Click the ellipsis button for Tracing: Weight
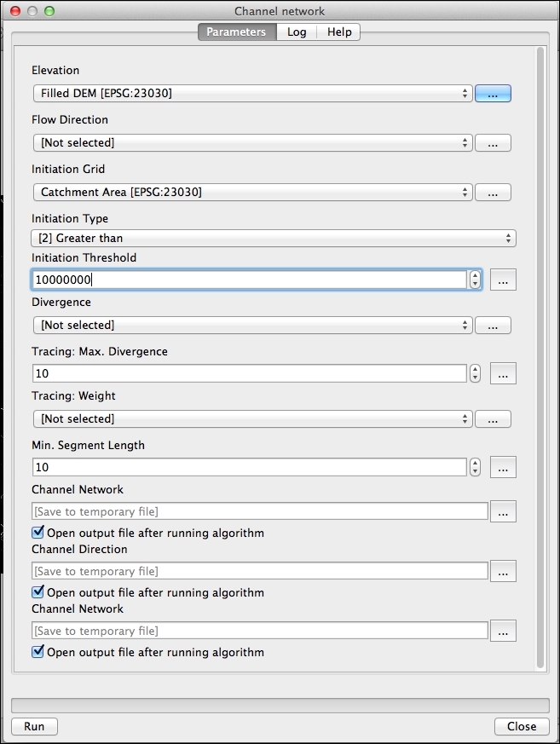This screenshot has height=744, width=560. tap(493, 418)
